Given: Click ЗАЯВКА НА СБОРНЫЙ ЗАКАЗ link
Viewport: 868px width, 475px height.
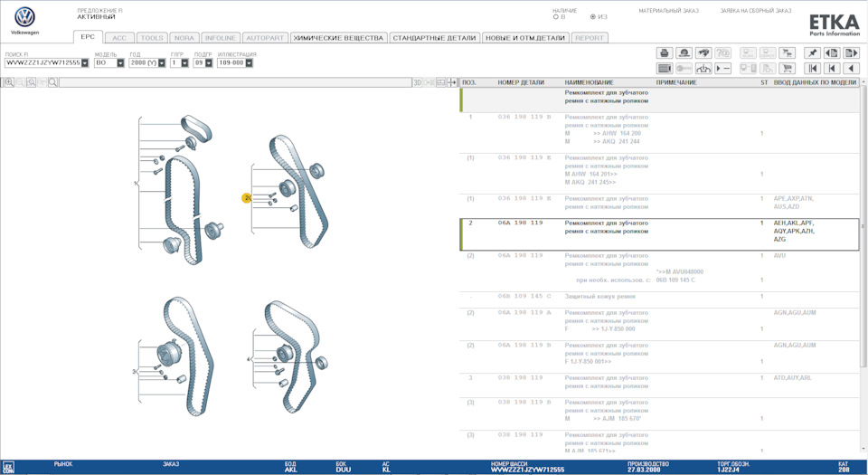Looking at the screenshot, I should [756, 11].
